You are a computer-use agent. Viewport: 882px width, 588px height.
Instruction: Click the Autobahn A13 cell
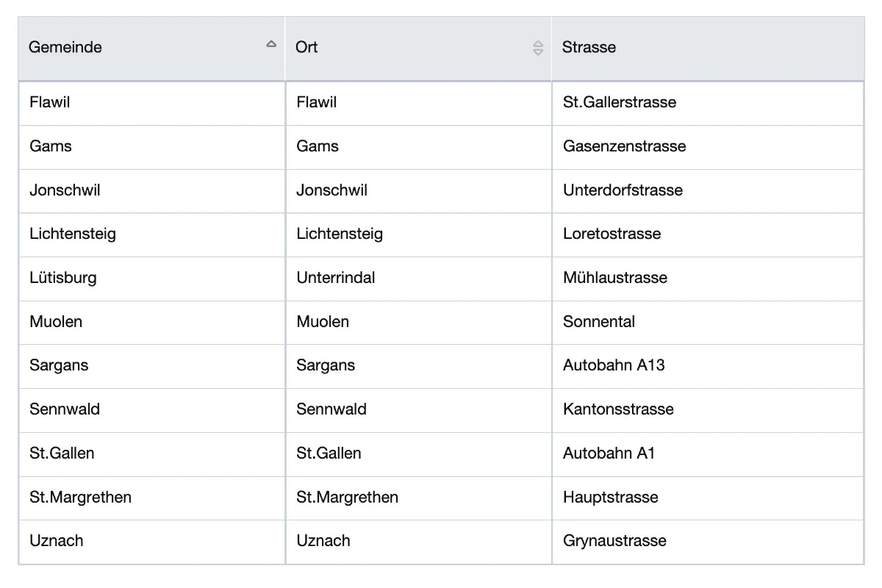[708, 366]
